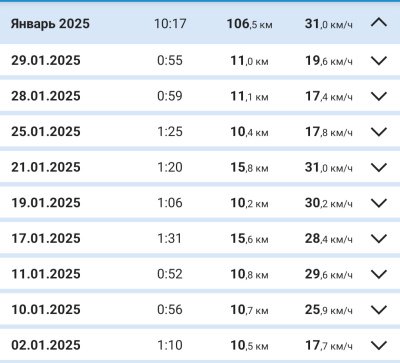Collapse the Январь 2025 month section

tap(379, 23)
